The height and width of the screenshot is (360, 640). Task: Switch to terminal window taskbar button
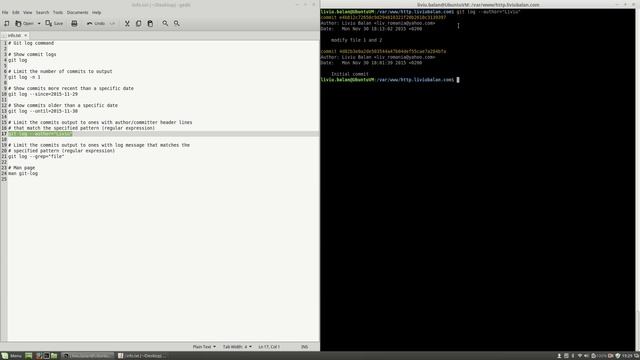(x=88, y=356)
